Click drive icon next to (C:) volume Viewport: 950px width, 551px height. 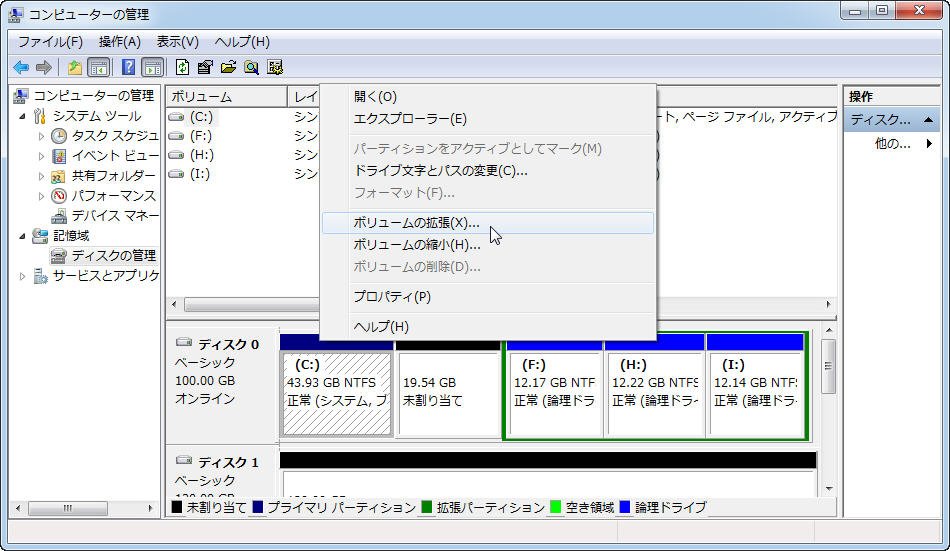click(176, 116)
